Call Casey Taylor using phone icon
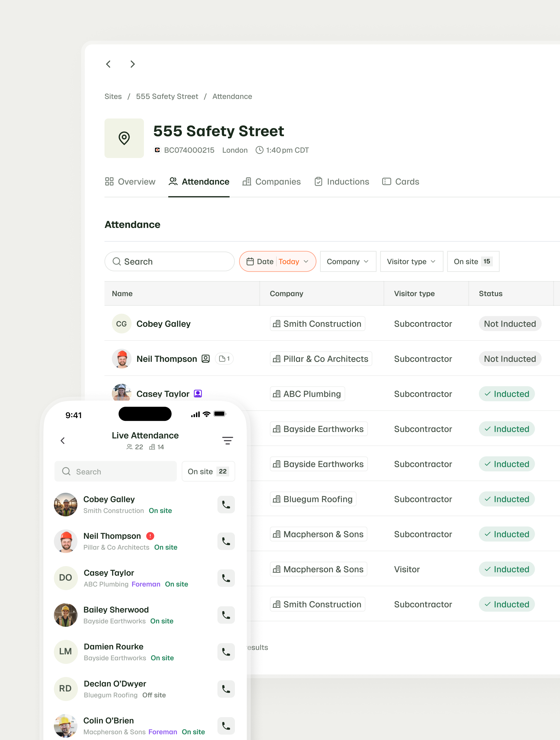Screen dimensions: 560x740 click(226, 578)
